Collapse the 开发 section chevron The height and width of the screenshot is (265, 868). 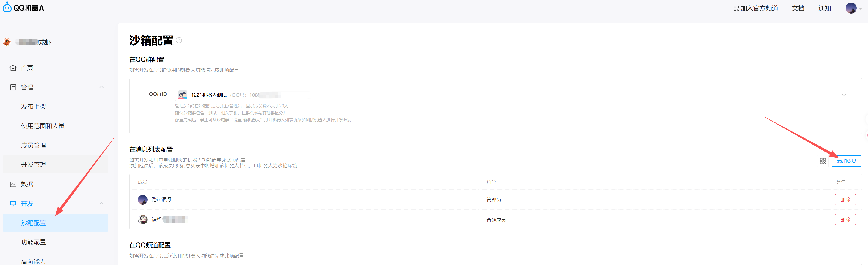click(101, 203)
